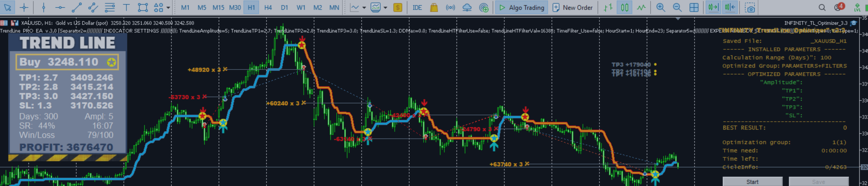Switch to line chart display
This screenshot has height=186, width=868.
pos(642,8)
